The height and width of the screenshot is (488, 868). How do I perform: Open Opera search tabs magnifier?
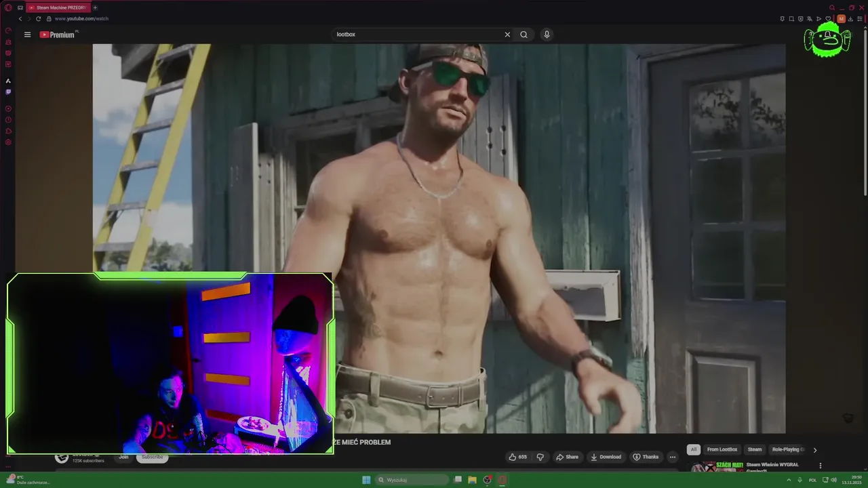coord(832,7)
